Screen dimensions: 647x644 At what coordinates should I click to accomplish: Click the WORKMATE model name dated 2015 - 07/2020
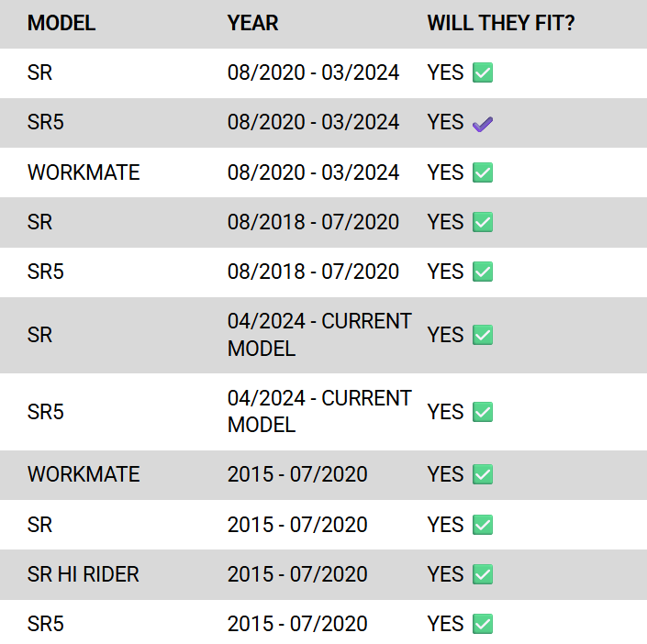click(84, 475)
